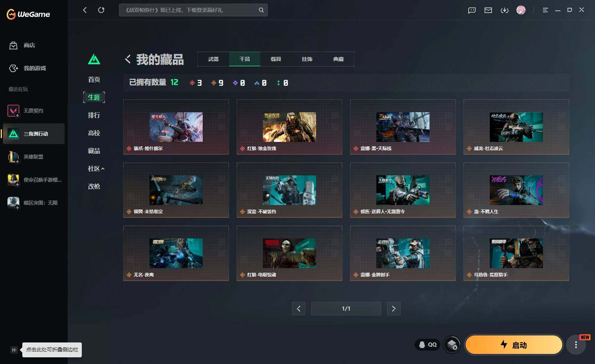Screen dimensions: 595x364
Task: Open the 银翼-未结卷宗 skin card
Action: click(176, 190)
